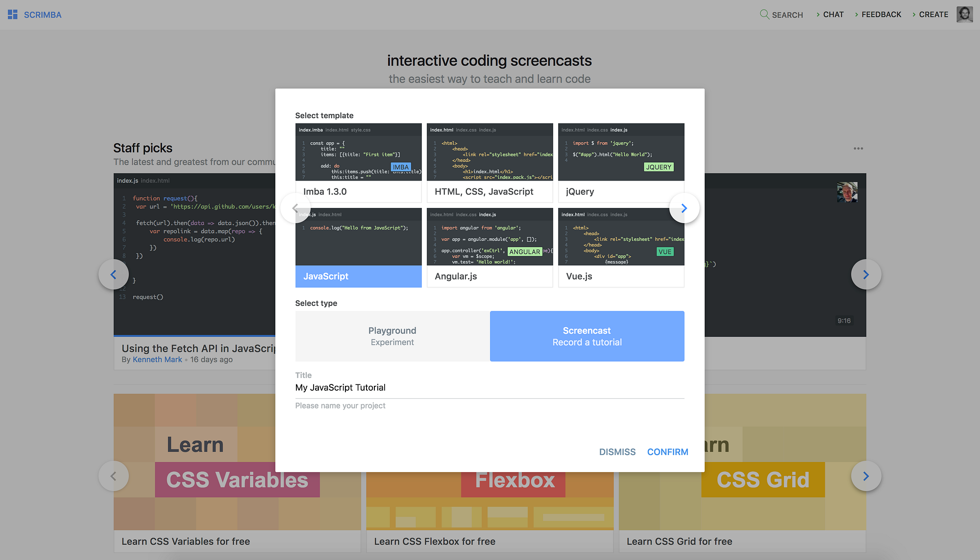Open the three-dots menu beside Staff picks
This screenshot has height=560, width=980.
click(x=858, y=149)
